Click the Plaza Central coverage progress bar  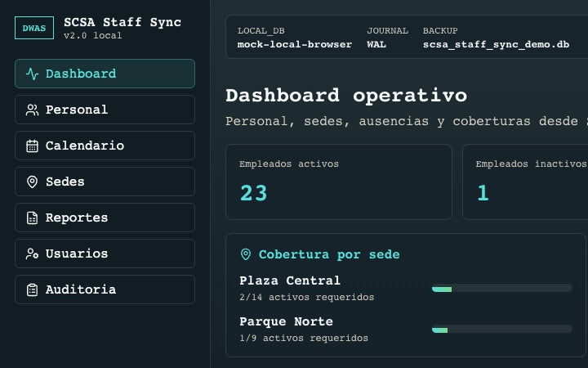(x=502, y=289)
